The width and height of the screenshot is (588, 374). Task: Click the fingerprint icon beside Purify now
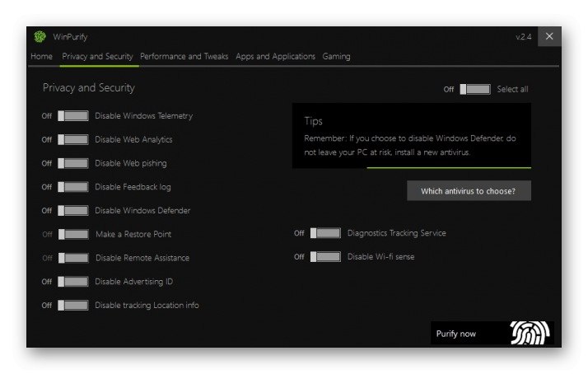tap(530, 333)
